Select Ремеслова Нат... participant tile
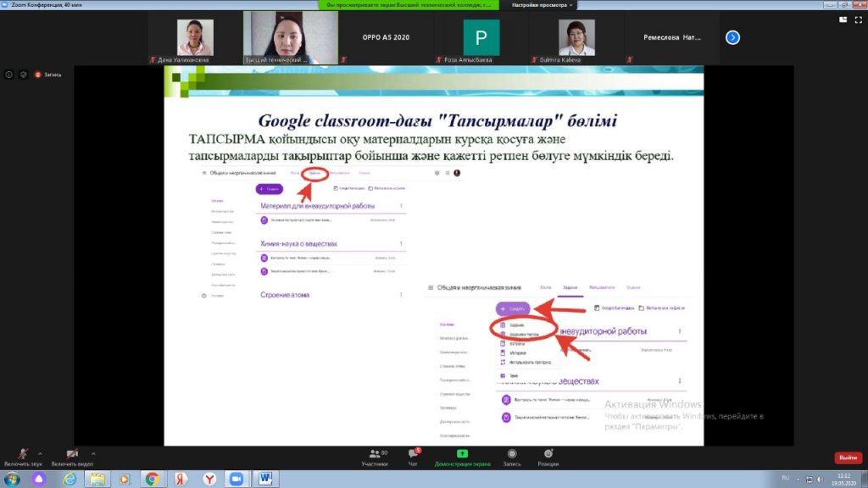Image resolution: width=868 pixels, height=488 pixels. pos(672,37)
